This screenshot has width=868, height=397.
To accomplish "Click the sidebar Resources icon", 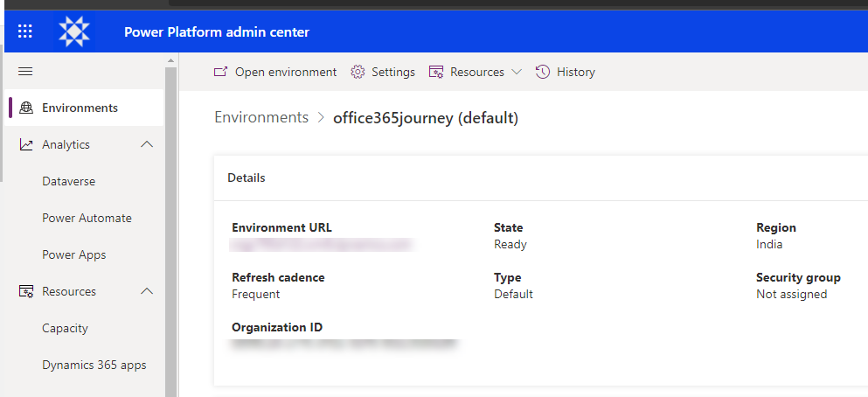I will (26, 292).
